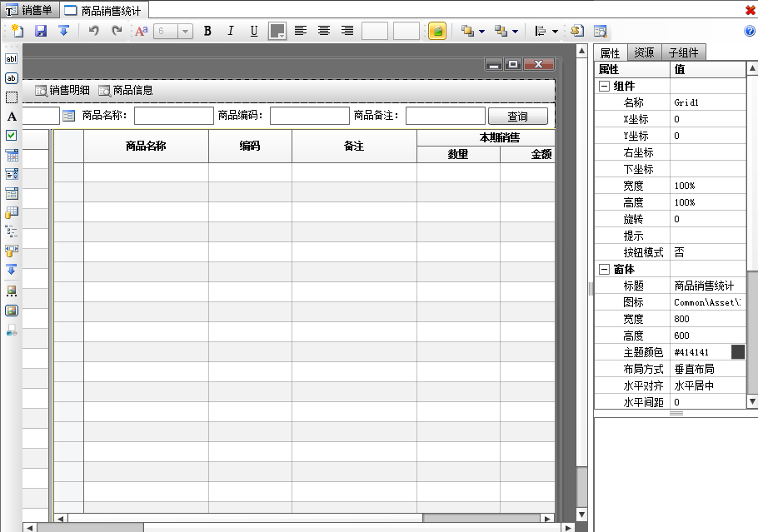Viewport: 758px width, 532px height.
Task: Click the 标题 value 商品销售统计
Action: tap(708, 286)
